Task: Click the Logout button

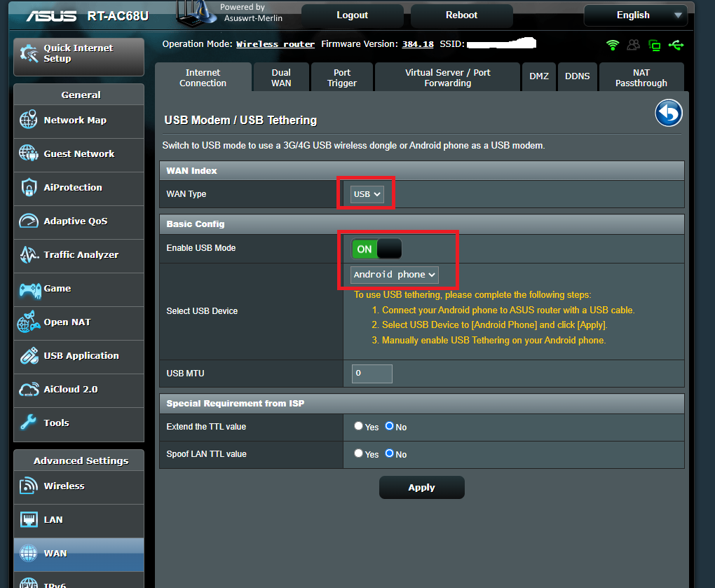Action: pos(353,15)
